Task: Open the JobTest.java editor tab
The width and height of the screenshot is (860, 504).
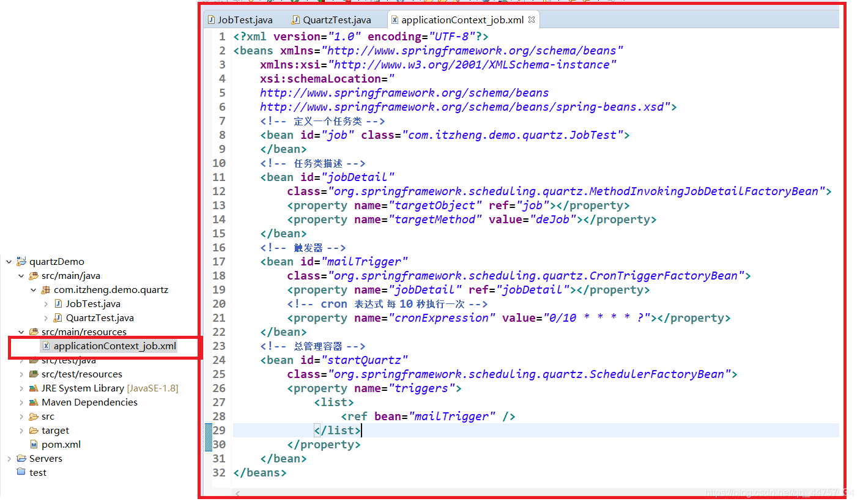Action: (x=240, y=20)
